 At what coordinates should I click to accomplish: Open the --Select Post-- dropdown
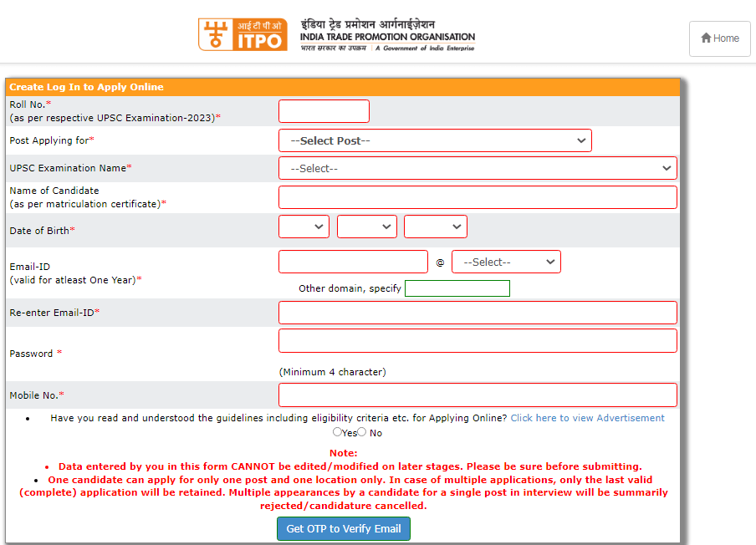(434, 140)
